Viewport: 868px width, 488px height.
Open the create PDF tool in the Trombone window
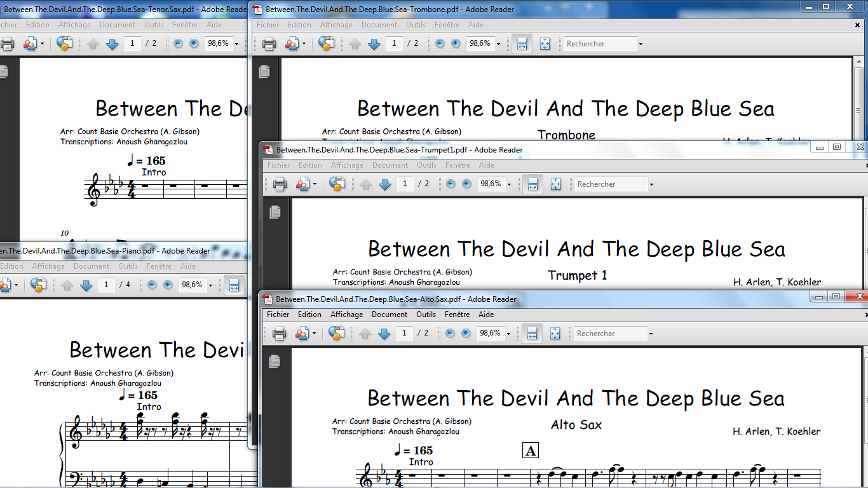[292, 44]
